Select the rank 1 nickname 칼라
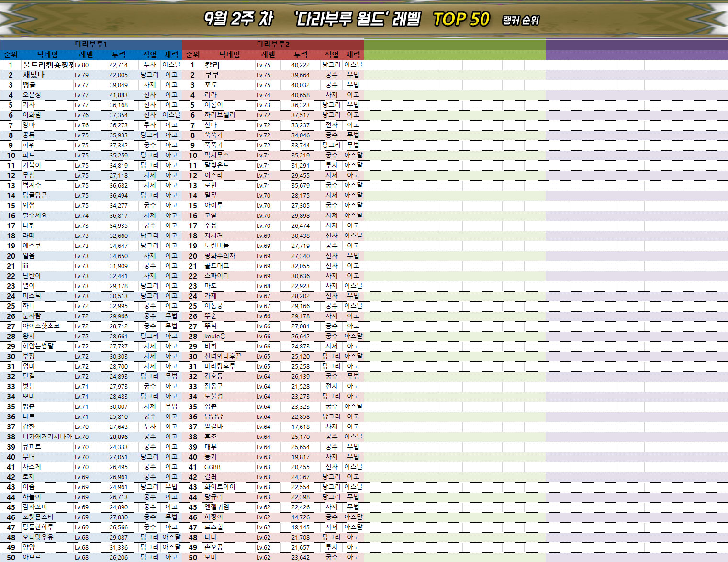The image size is (728, 562). (213, 65)
